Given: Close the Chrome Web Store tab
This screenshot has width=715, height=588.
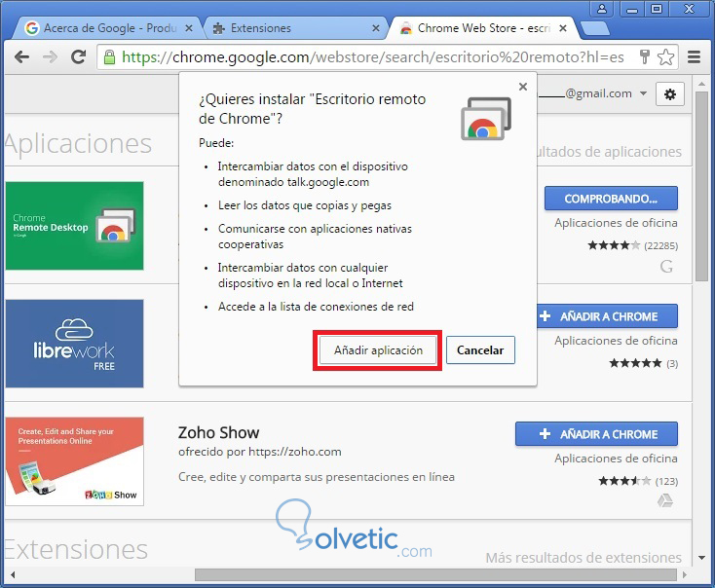Looking at the screenshot, I should click(563, 28).
